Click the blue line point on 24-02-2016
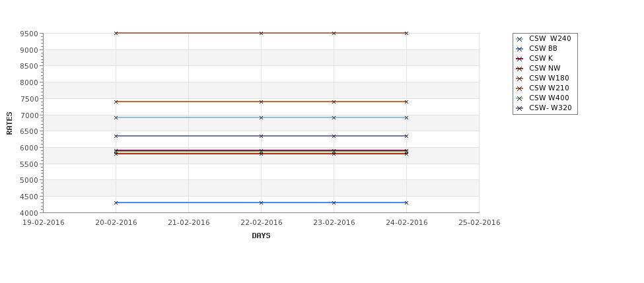Screen dimensions: 644x283 (406, 203)
